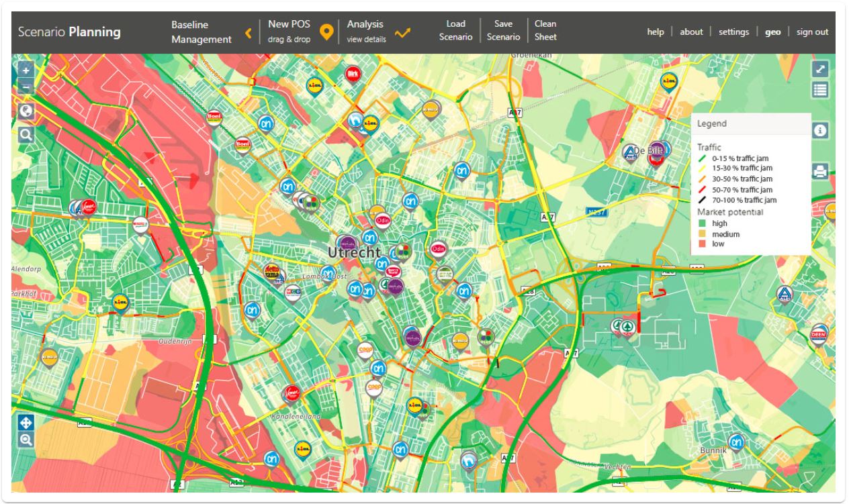Open the settings link
Viewport: 849px width, 504px height.
(733, 32)
